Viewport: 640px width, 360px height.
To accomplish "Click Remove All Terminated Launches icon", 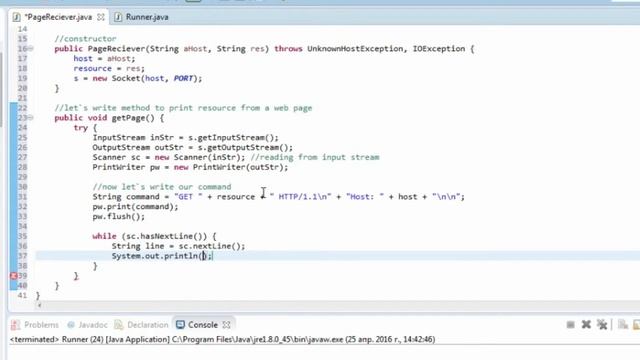I will point(602,325).
